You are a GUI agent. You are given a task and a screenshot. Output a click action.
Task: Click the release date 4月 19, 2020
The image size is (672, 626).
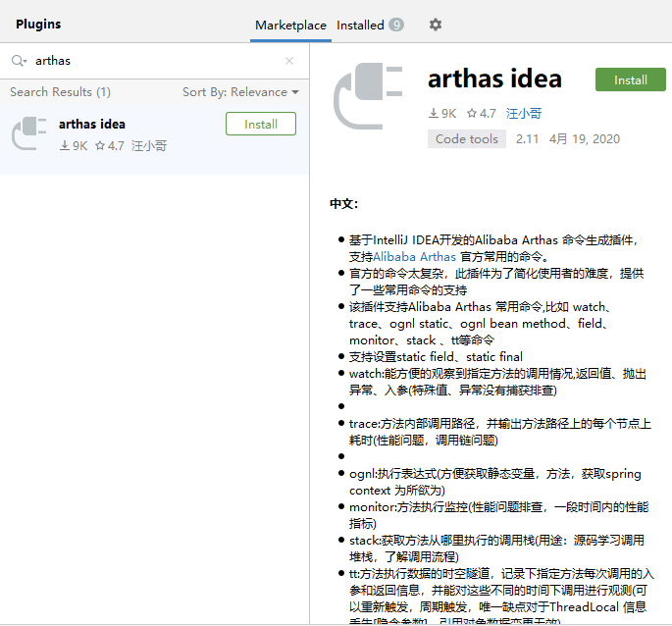click(x=585, y=139)
